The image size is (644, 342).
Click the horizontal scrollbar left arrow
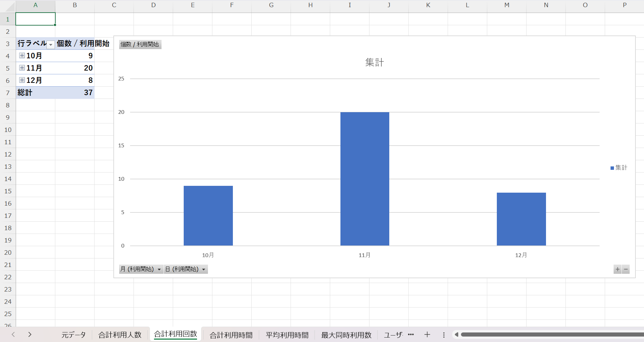tap(456, 334)
